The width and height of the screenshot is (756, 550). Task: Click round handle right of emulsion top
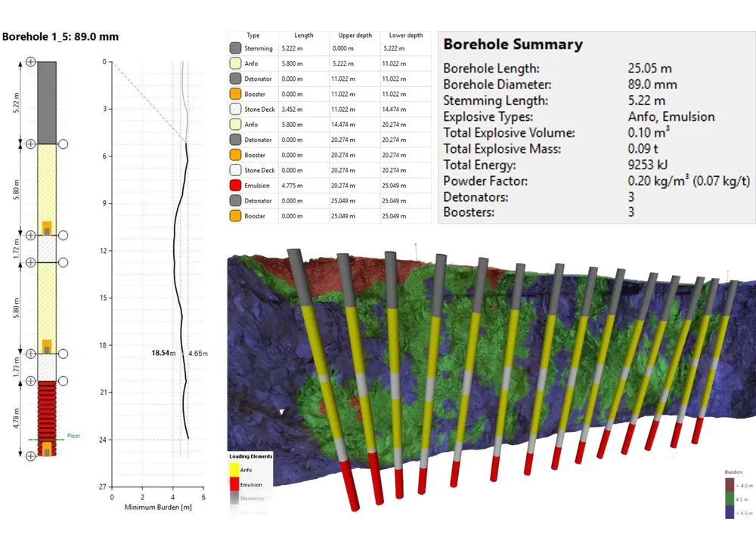(64, 381)
